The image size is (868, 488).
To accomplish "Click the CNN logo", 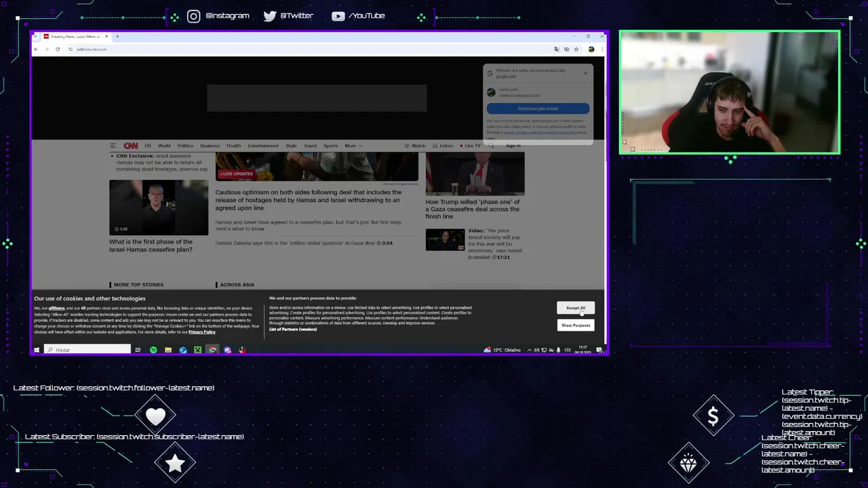I will pyautogui.click(x=131, y=146).
